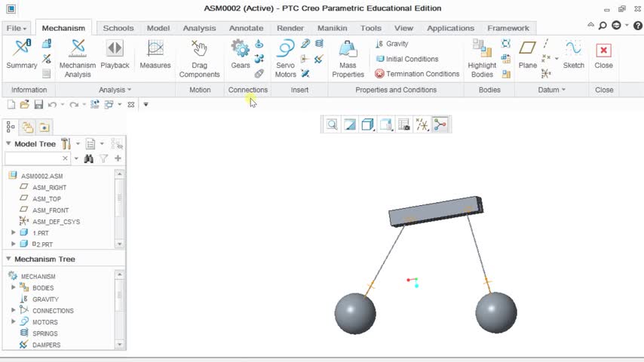Open the Analysis group dropdown
Screen dimensions: 644x362
115,90
